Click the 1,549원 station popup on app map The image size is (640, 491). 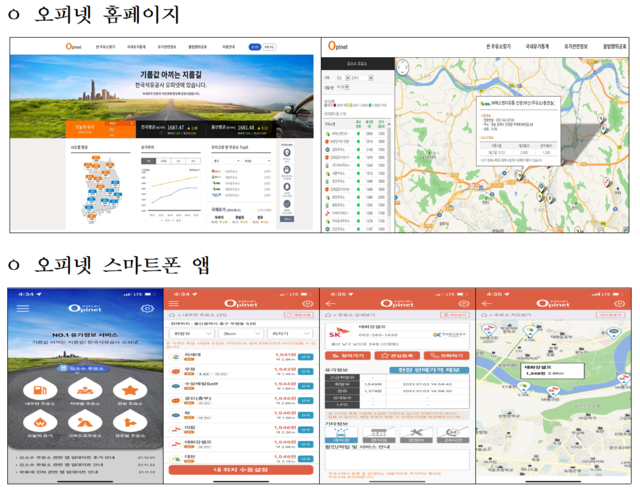tap(552, 371)
